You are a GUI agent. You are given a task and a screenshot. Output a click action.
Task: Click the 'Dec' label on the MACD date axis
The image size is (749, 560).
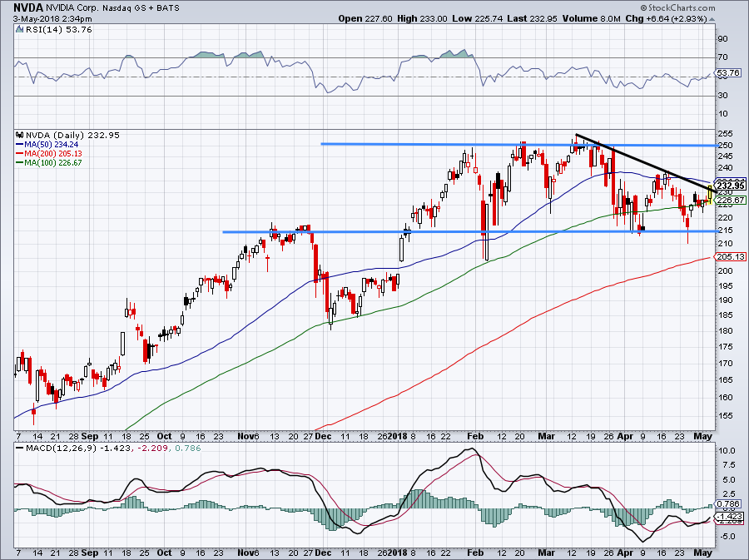pyautogui.click(x=324, y=553)
